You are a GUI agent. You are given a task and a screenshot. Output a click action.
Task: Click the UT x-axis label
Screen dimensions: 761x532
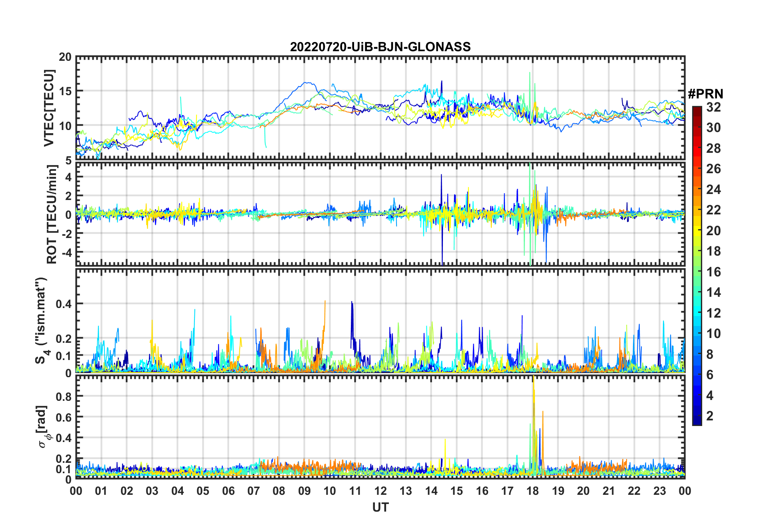tap(380, 507)
